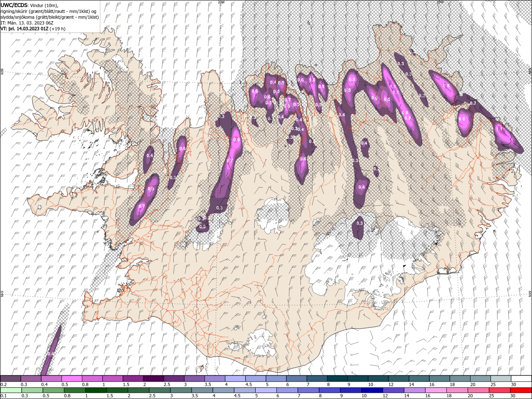Select the "IT: Mán. 13. 03. 2023 06Z" line
The height and width of the screenshot is (399, 532).
click(x=27, y=23)
